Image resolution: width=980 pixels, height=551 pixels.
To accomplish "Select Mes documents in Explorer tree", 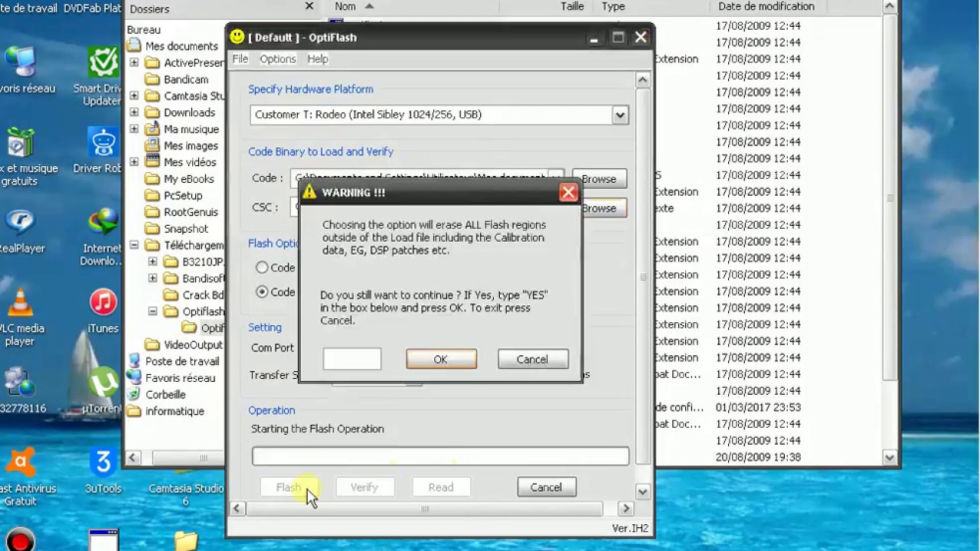I will tap(181, 46).
